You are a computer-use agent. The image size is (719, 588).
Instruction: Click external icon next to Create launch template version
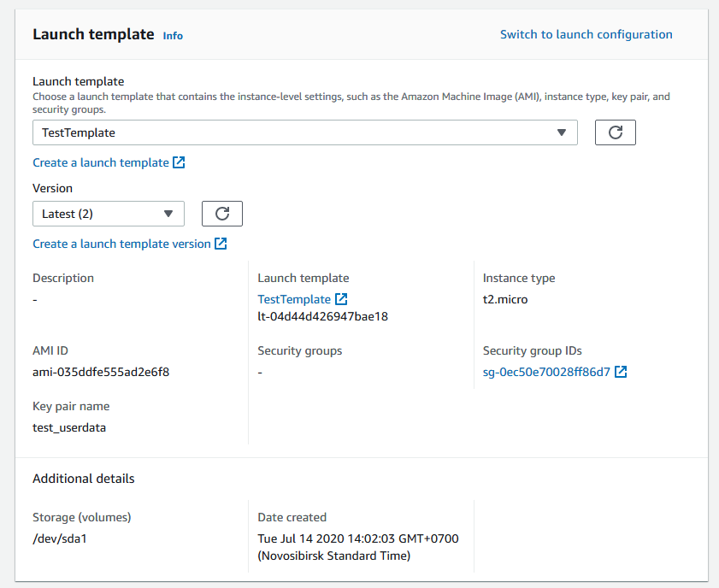coord(221,244)
